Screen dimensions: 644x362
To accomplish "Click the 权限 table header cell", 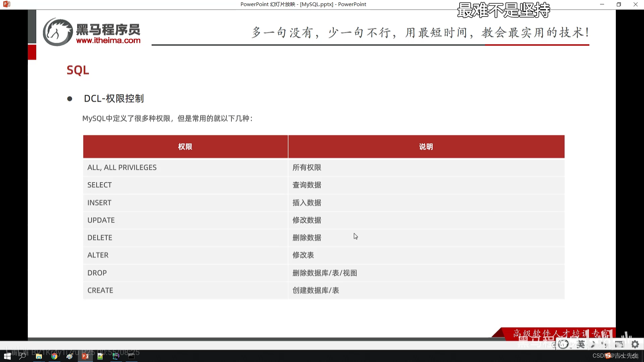I will point(185,147).
